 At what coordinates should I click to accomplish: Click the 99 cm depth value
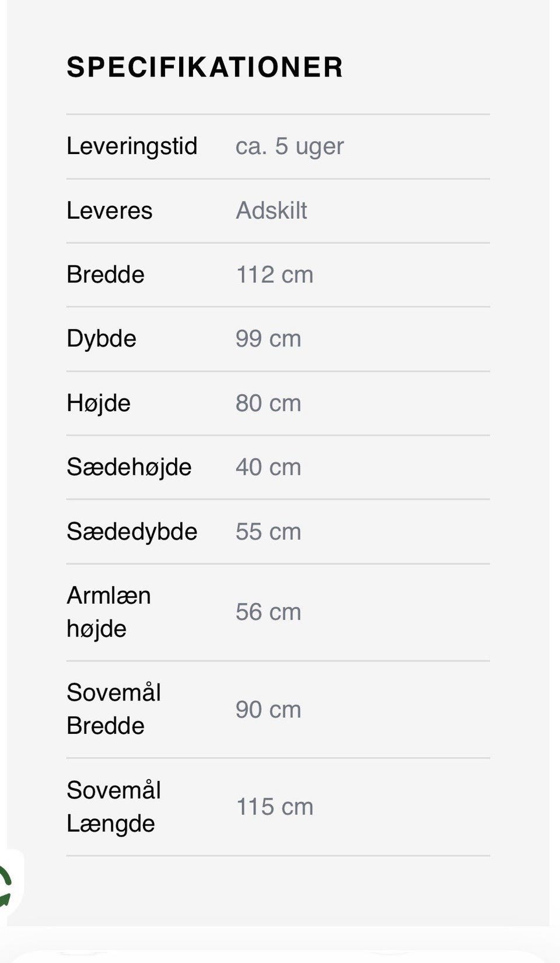click(268, 339)
